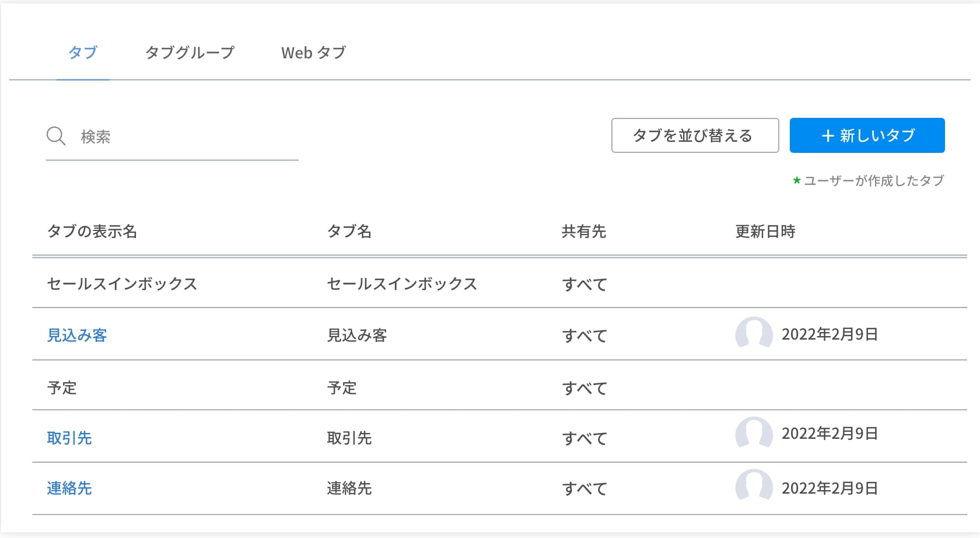980x538 pixels.
Task: Click the green star legend icon
Action: click(797, 181)
